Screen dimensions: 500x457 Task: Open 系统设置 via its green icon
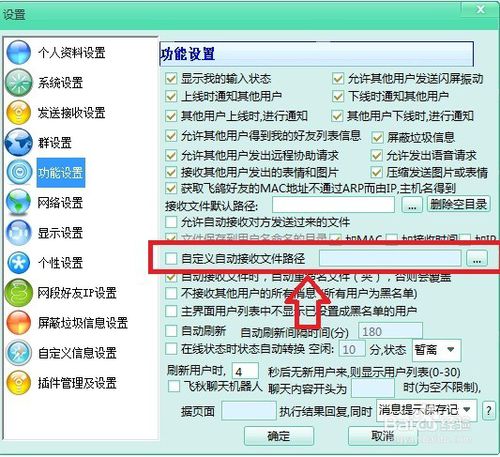pyautogui.click(x=19, y=82)
